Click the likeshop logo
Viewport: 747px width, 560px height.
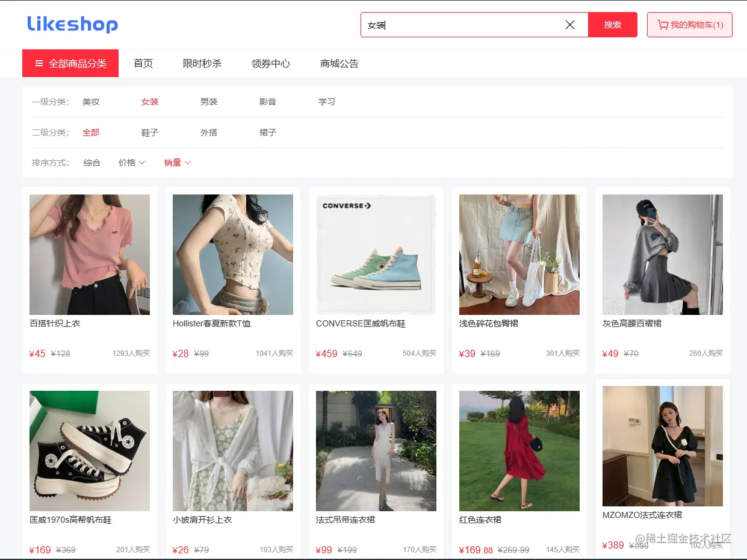click(72, 24)
